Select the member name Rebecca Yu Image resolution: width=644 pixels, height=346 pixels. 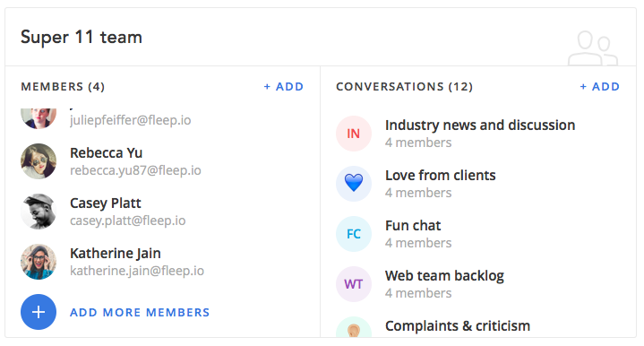(x=106, y=153)
